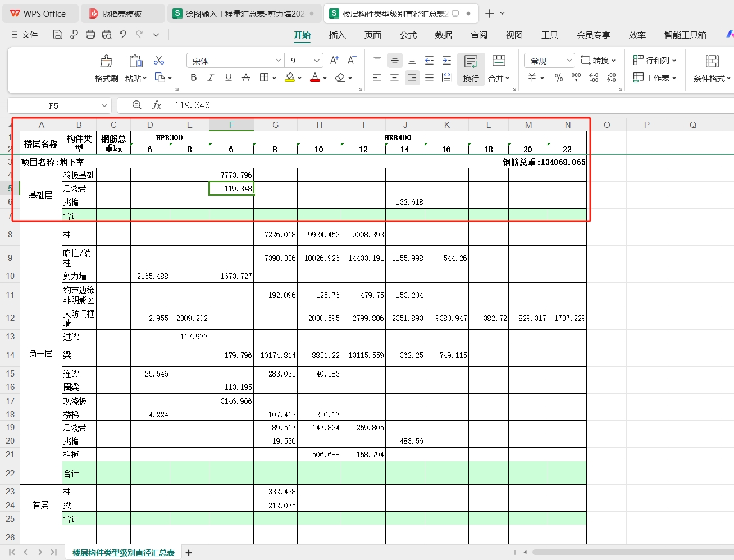Switch to the Data (数据) tab
The height and width of the screenshot is (560, 734).
click(x=443, y=35)
